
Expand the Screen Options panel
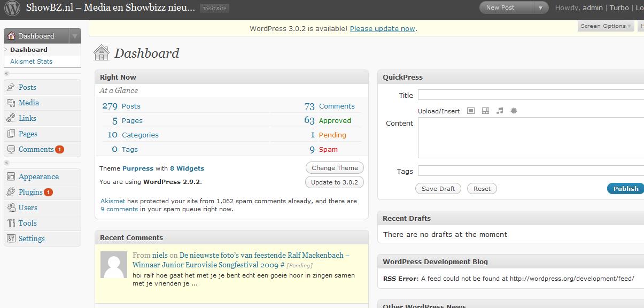606,26
